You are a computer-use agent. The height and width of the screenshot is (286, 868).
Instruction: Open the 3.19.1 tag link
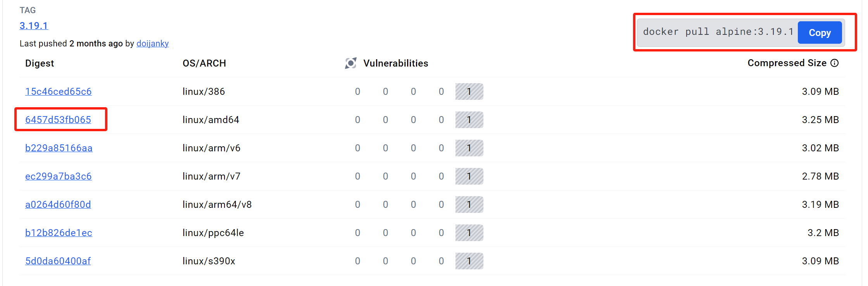34,26
